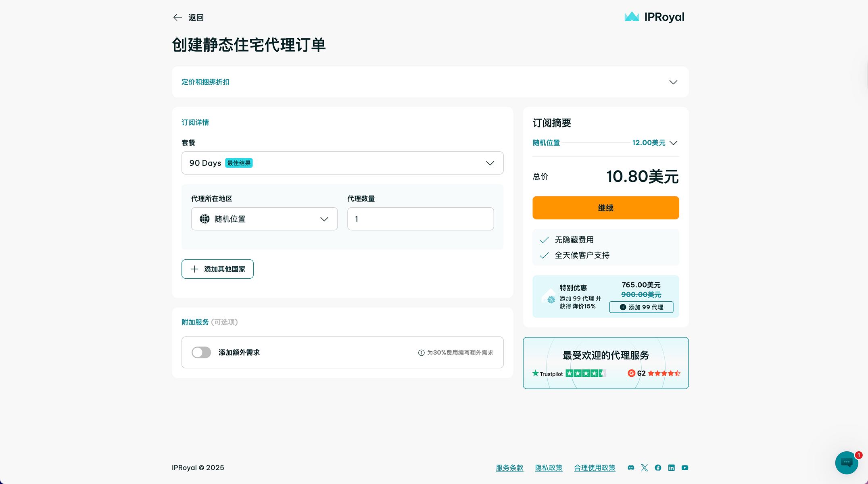Viewport: 868px width, 484px height.
Task: Click the IPRoyal logo
Action: 654,17
